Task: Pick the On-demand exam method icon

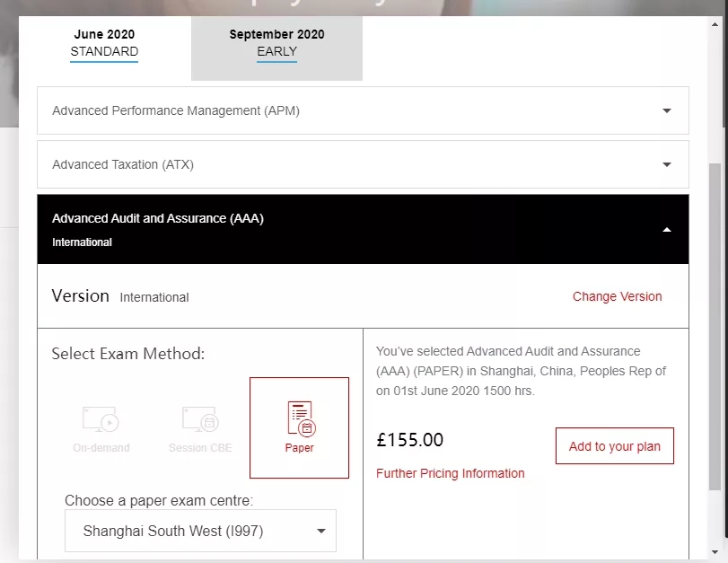Action: pos(101,419)
